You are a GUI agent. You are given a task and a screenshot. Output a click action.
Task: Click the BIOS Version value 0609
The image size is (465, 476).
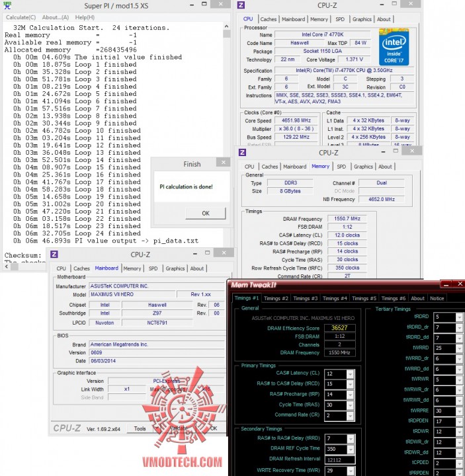[x=156, y=352]
